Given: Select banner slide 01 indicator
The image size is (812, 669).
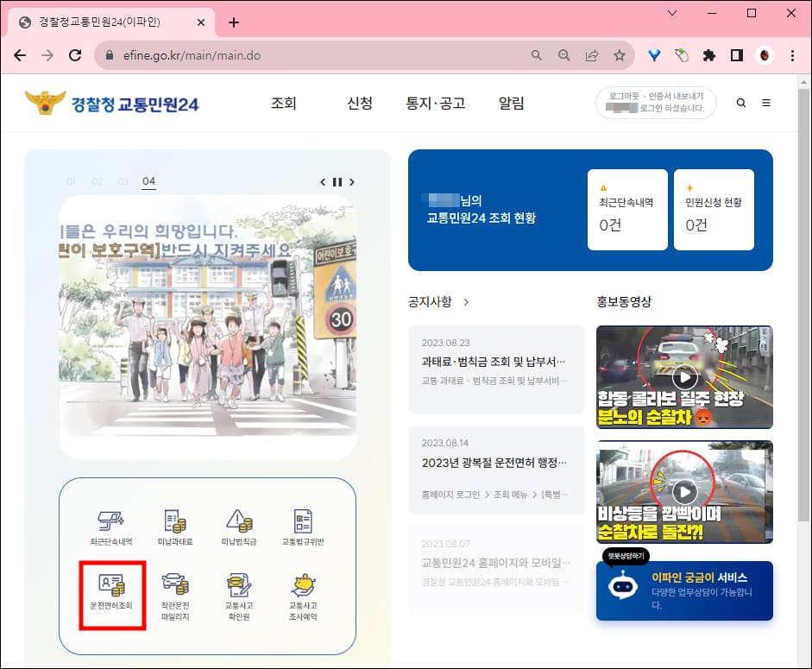Looking at the screenshot, I should [x=71, y=181].
